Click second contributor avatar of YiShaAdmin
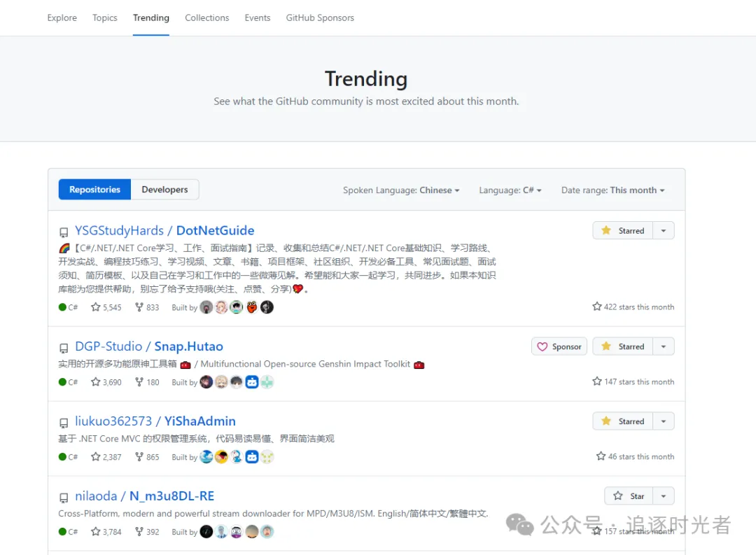Screen dimensions: 756x555 coord(221,456)
